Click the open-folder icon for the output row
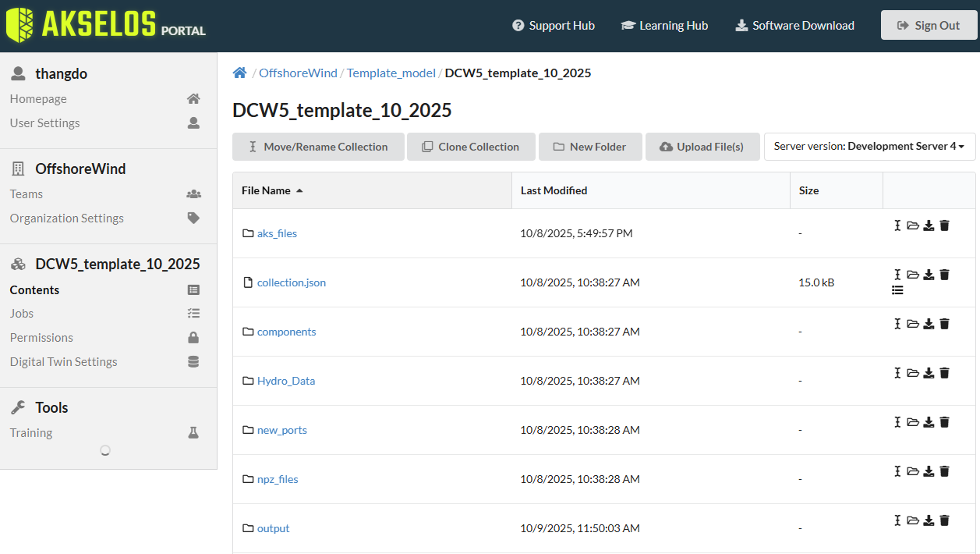980x554 pixels. [912, 520]
